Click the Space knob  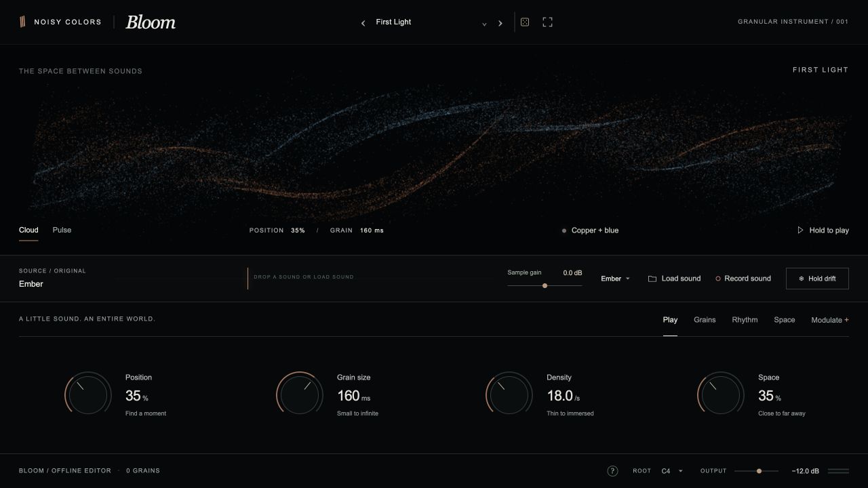[721, 394]
